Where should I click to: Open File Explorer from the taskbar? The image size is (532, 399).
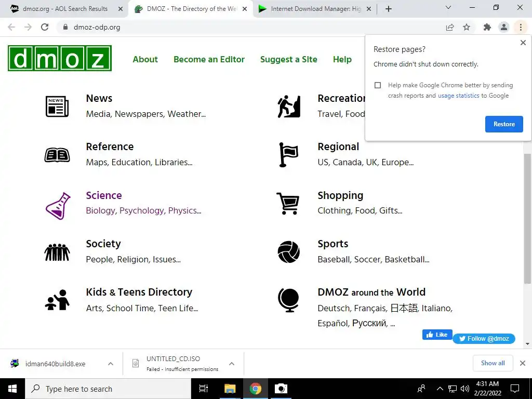click(x=230, y=389)
